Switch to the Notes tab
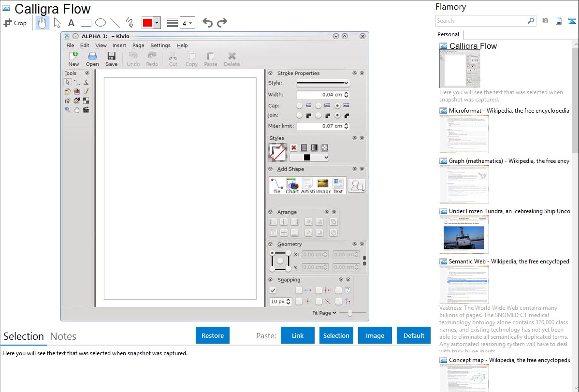Screen dimensions: 579x392 coord(63,336)
